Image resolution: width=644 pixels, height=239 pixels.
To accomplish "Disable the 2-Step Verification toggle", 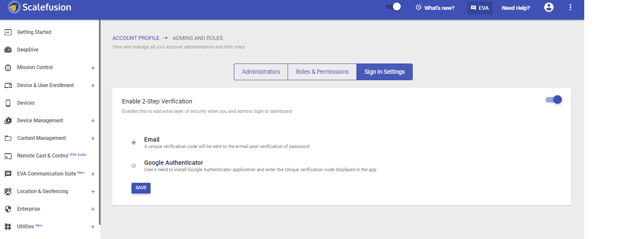I will point(554,100).
